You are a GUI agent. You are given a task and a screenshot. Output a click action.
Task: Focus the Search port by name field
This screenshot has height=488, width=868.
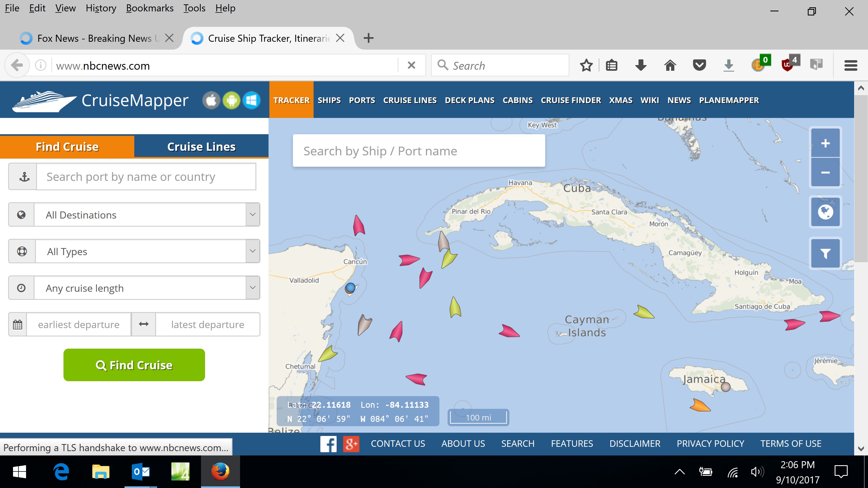pyautogui.click(x=146, y=176)
